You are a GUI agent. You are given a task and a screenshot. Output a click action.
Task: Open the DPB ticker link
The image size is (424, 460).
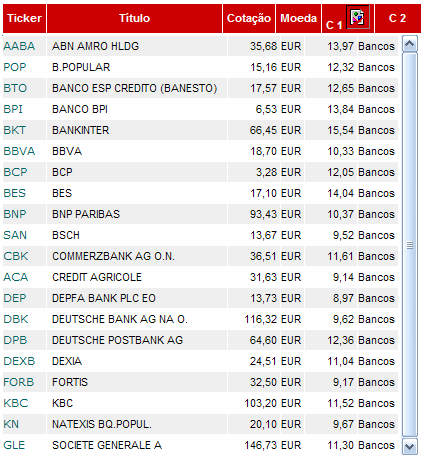click(15, 340)
